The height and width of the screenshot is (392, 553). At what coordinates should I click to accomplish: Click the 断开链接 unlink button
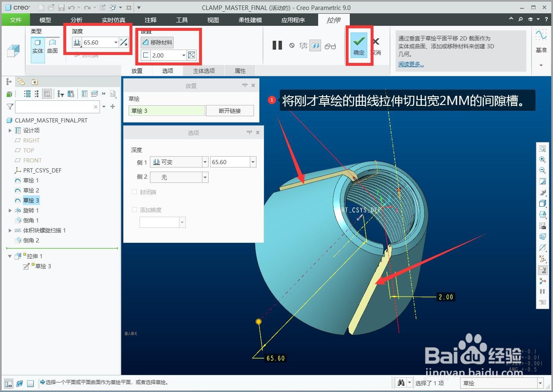230,111
